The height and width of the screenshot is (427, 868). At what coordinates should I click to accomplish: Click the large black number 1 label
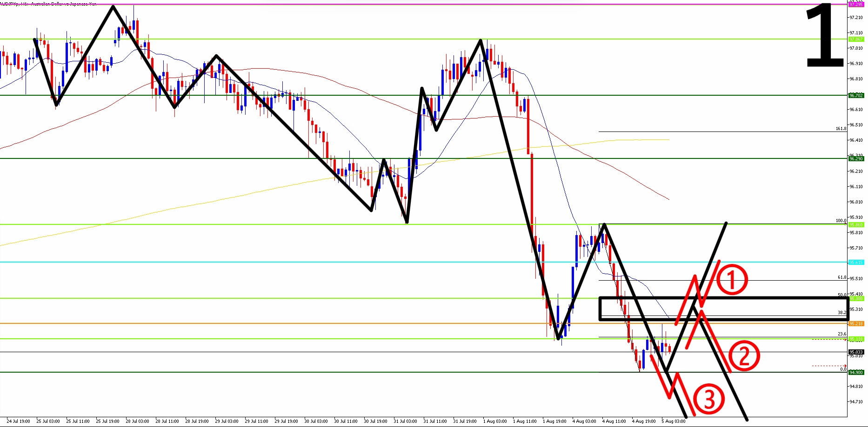coord(824,36)
